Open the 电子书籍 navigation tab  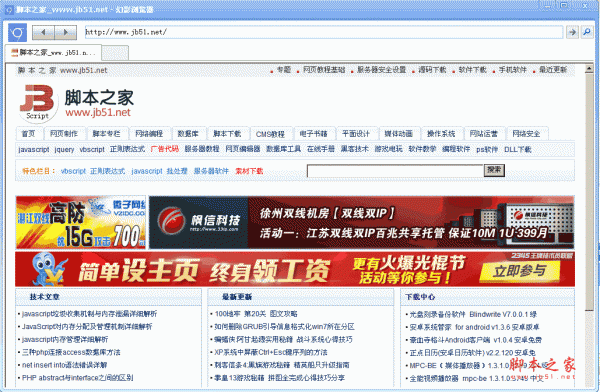(x=313, y=134)
